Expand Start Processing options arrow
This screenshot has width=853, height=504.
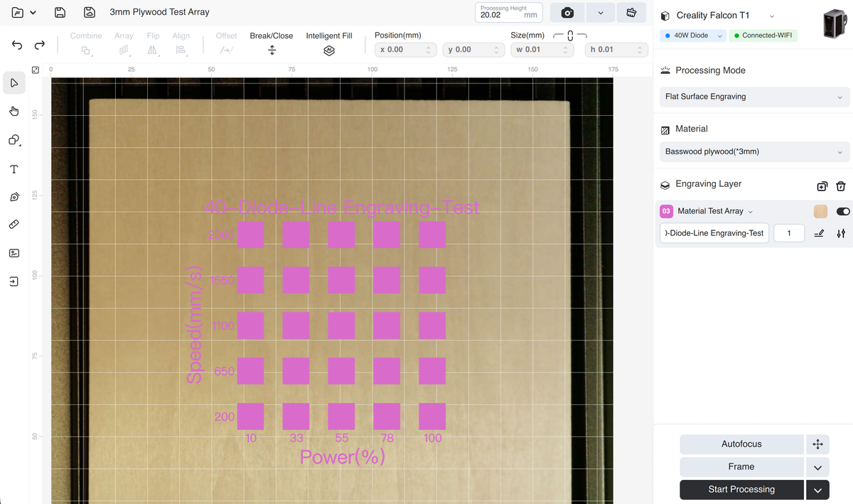(x=817, y=490)
